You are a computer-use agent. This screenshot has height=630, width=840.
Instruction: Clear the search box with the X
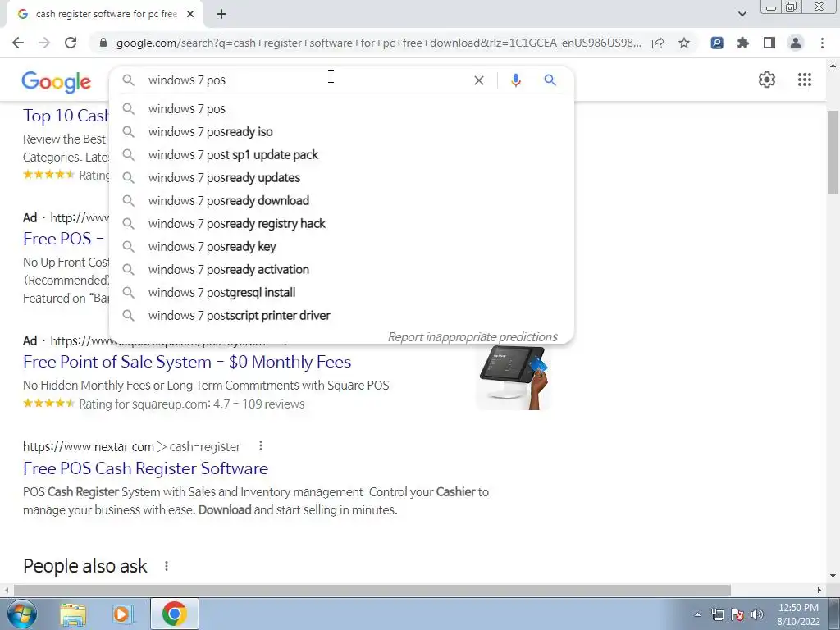(479, 80)
